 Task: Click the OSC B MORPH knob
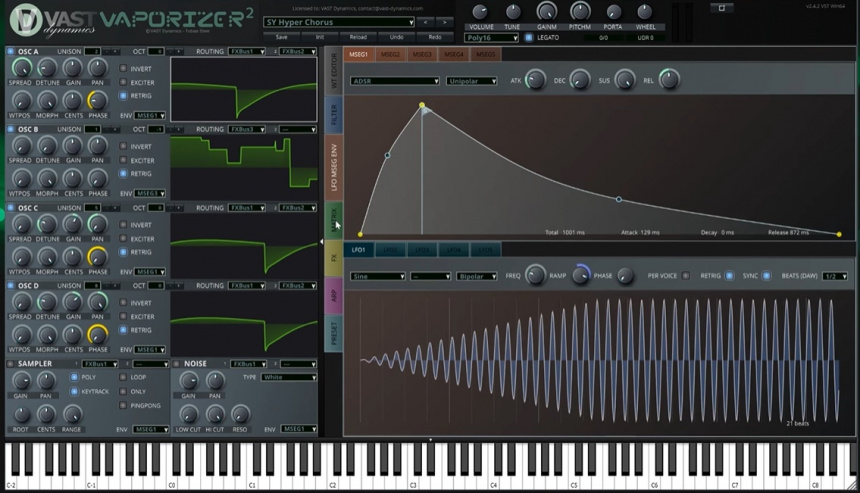point(47,179)
